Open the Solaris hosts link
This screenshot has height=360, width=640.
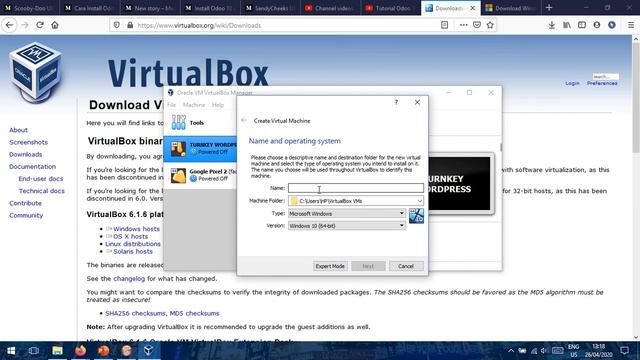[133, 251]
